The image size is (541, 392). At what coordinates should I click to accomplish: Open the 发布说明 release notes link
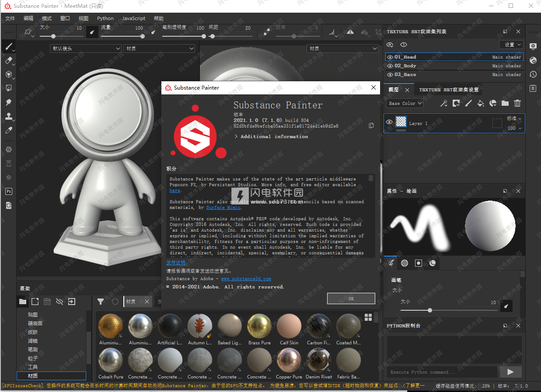point(176,263)
